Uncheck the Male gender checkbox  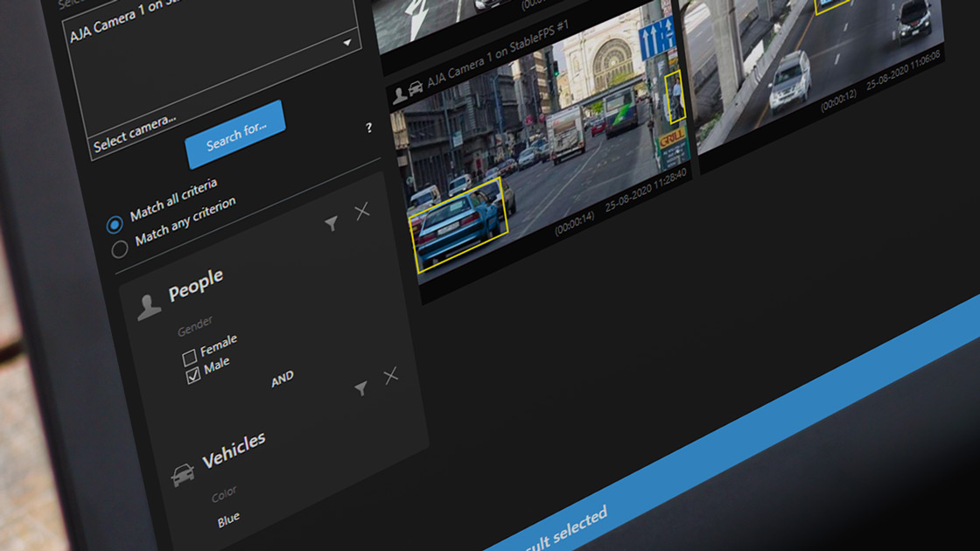(x=193, y=375)
